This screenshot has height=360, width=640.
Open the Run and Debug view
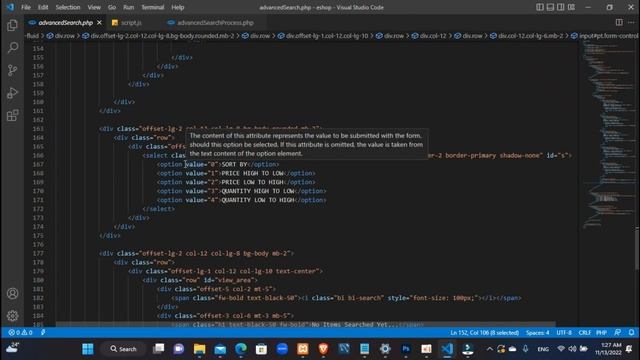tap(12, 93)
